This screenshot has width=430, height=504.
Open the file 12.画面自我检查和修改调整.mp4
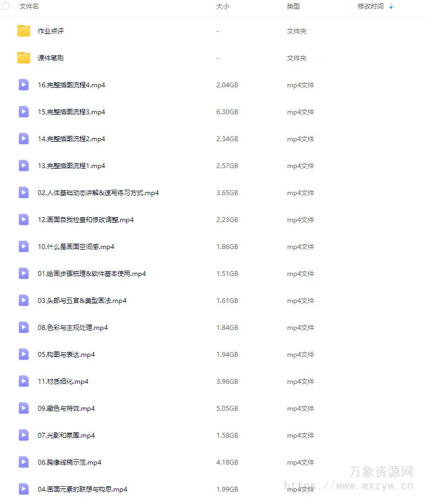[x=86, y=220]
